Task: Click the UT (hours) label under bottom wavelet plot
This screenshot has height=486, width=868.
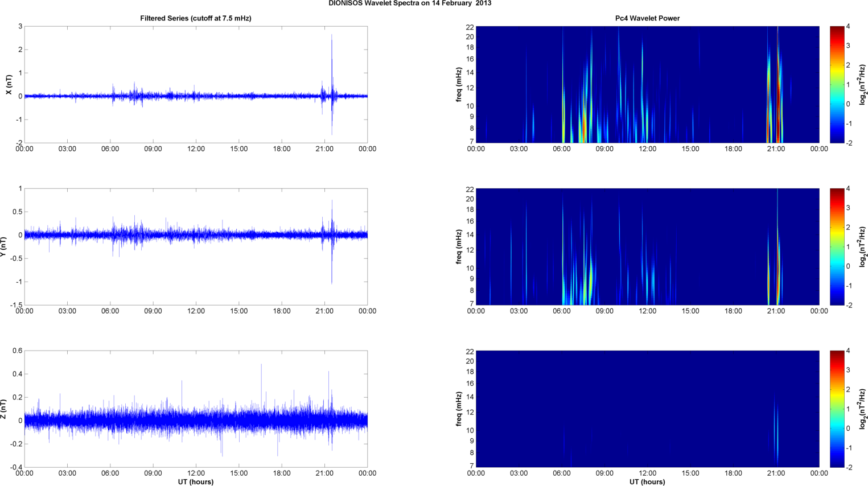Action: (647, 482)
